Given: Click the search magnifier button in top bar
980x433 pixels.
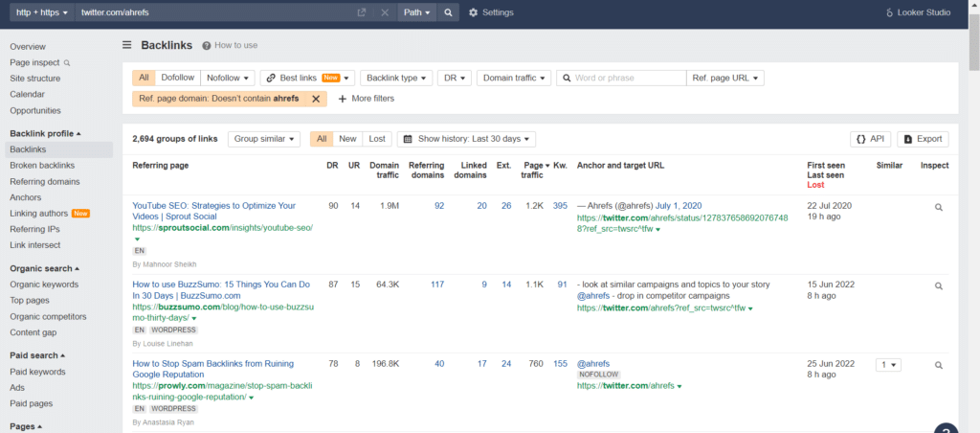Looking at the screenshot, I should pyautogui.click(x=448, y=12).
